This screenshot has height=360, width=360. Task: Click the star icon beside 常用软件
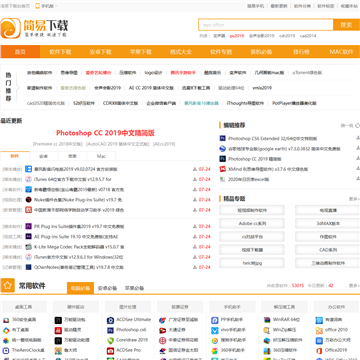(7, 285)
